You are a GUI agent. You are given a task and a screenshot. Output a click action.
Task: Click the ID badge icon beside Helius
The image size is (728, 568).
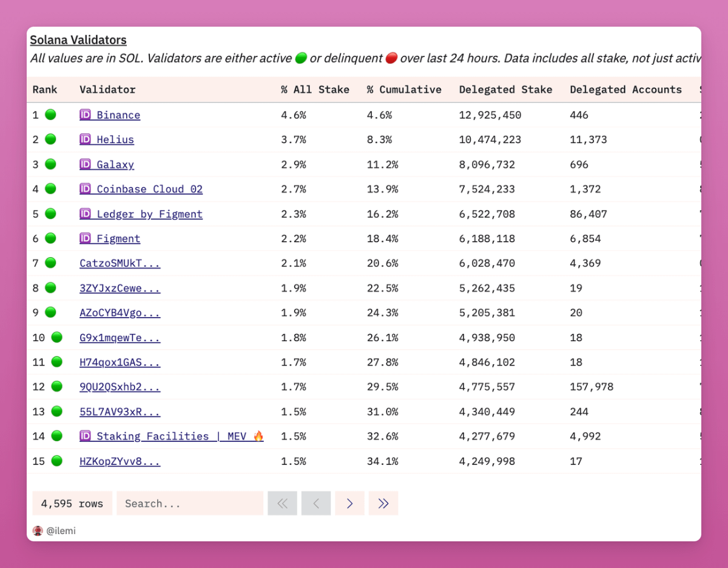point(86,139)
